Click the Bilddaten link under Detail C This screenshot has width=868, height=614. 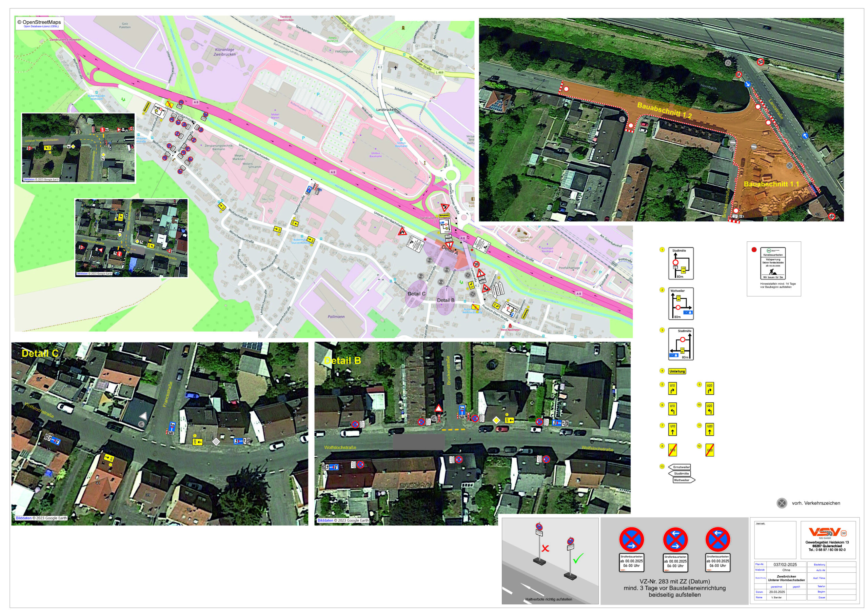pos(23,518)
